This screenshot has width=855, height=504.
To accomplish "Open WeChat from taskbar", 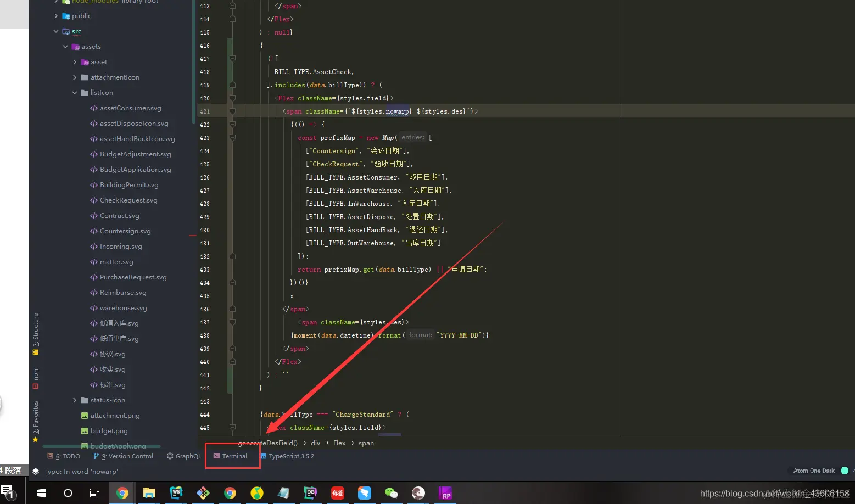I will click(391, 493).
